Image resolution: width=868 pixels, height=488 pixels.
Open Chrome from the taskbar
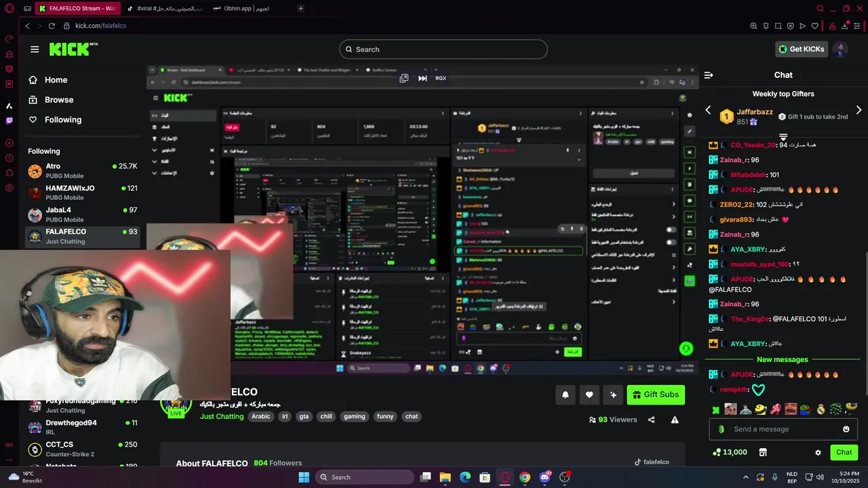pyautogui.click(x=525, y=477)
